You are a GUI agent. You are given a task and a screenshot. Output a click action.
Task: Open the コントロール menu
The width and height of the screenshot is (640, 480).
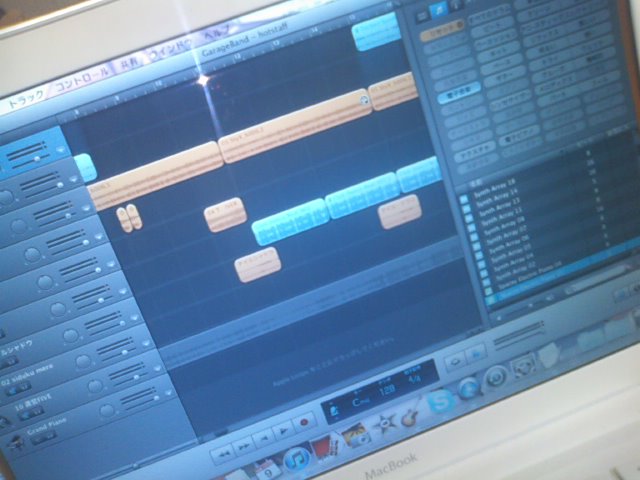pyautogui.click(x=82, y=78)
